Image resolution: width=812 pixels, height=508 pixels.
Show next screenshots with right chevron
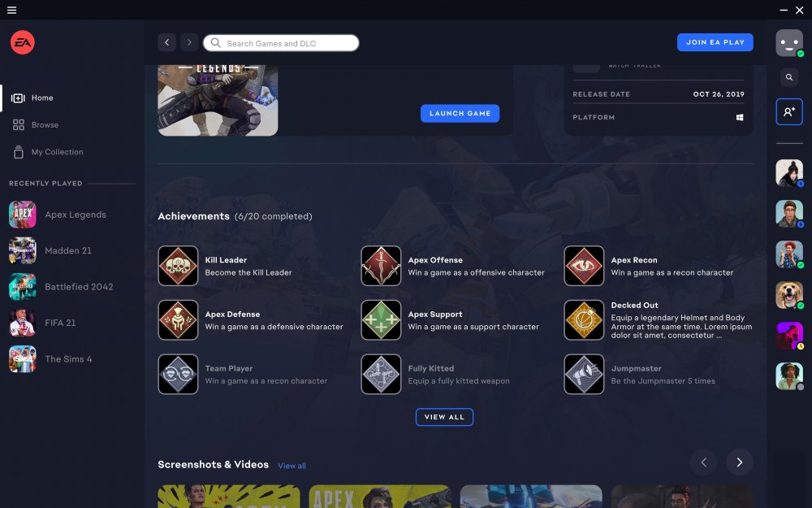pos(740,462)
